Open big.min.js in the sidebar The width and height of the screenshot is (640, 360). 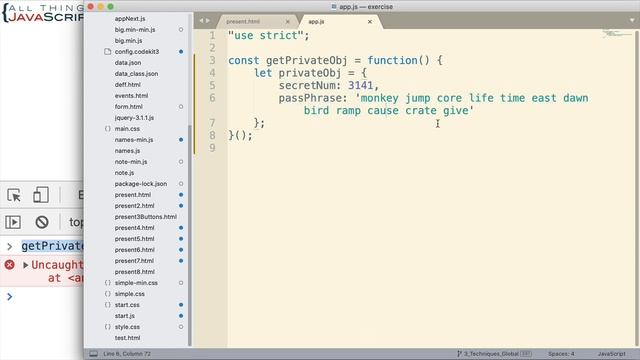tap(128, 41)
